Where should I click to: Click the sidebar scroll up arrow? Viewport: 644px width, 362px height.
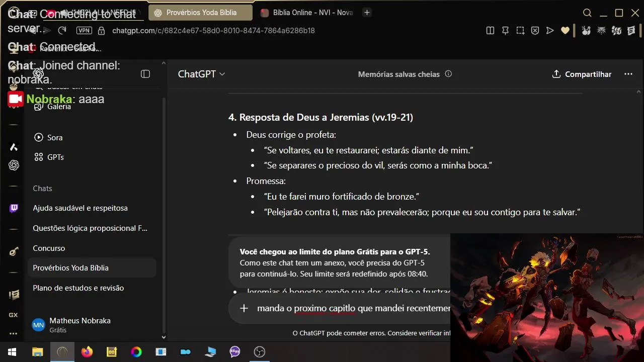(x=164, y=64)
